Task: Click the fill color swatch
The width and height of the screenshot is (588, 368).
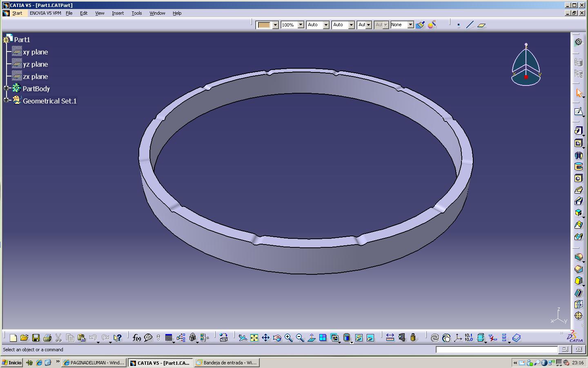Action: [264, 25]
